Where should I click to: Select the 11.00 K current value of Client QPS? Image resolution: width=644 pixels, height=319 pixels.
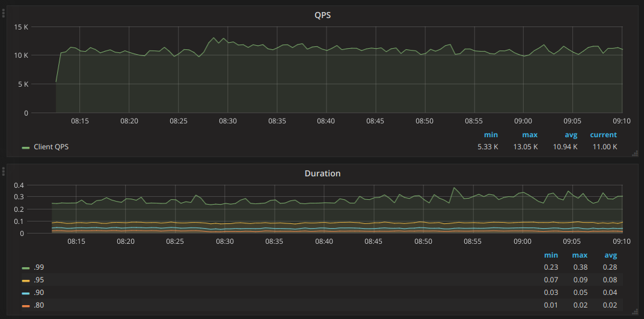[604, 147]
